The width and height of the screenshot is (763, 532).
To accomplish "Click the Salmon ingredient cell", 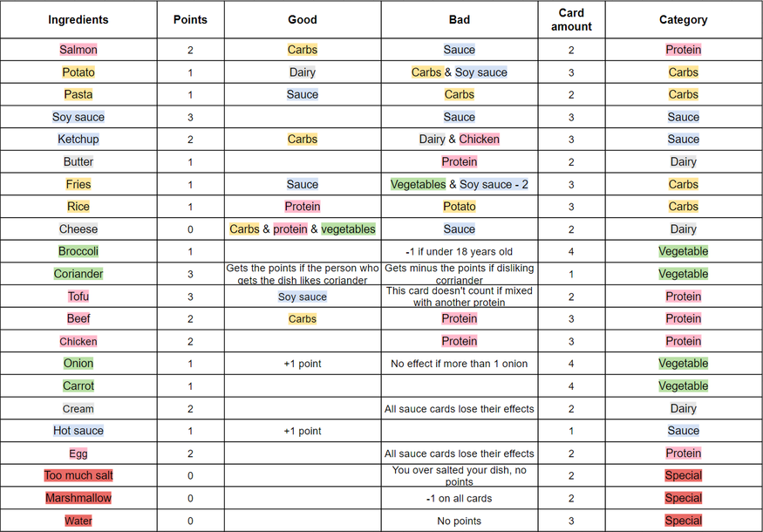I will (x=78, y=50).
